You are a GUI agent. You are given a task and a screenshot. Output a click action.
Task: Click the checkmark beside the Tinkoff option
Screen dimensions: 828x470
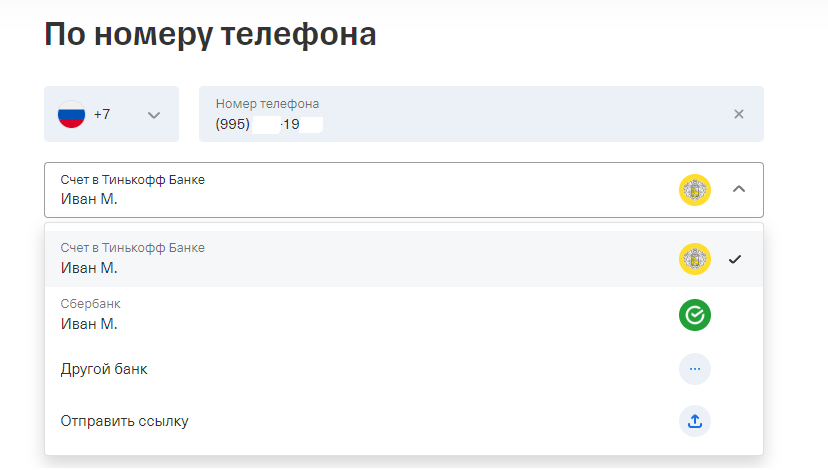tap(735, 259)
